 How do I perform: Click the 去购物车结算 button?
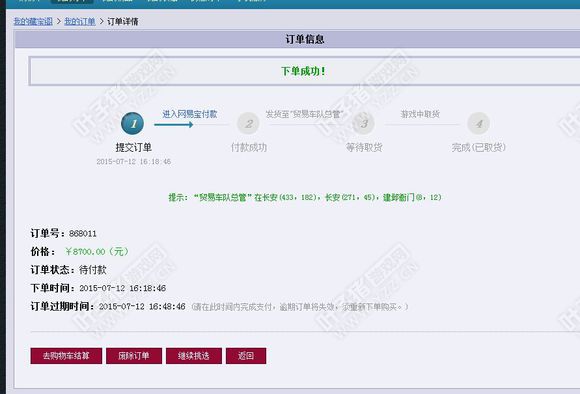coord(66,356)
